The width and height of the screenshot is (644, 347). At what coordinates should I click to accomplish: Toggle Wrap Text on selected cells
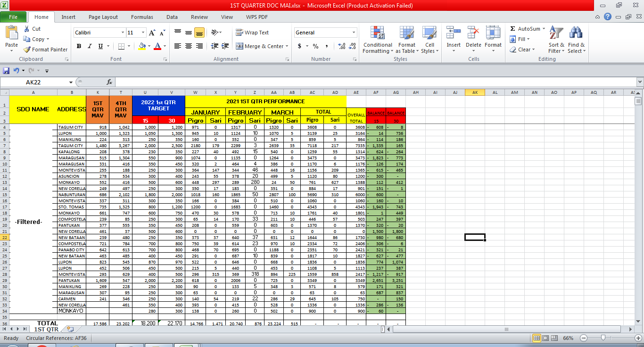click(x=252, y=33)
